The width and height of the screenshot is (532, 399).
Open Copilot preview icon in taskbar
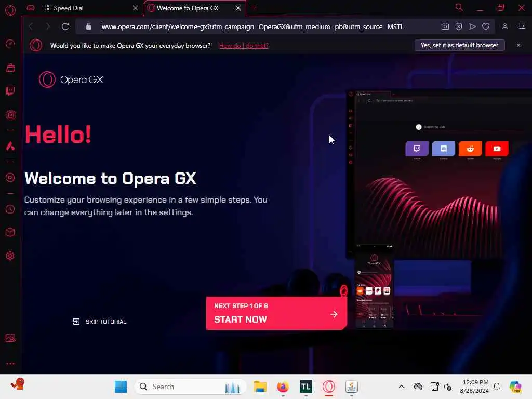[515, 387]
